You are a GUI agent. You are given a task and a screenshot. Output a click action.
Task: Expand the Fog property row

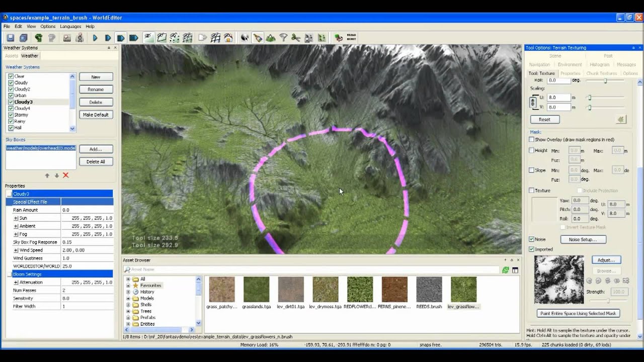[x=16, y=234]
